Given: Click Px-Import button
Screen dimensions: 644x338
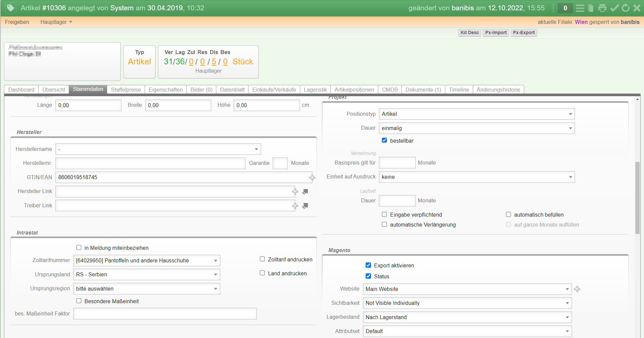Looking at the screenshot, I should pyautogui.click(x=496, y=33).
